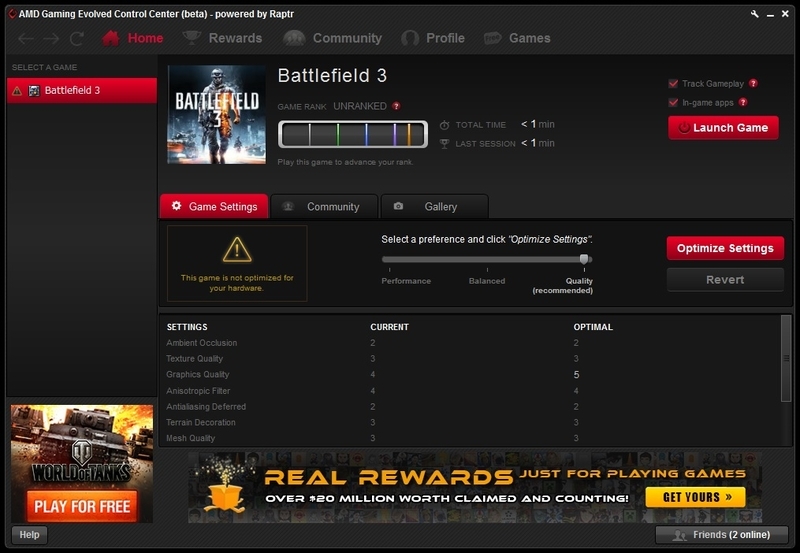Open the Rewards section
This screenshot has height=553, width=800.
pyautogui.click(x=222, y=38)
